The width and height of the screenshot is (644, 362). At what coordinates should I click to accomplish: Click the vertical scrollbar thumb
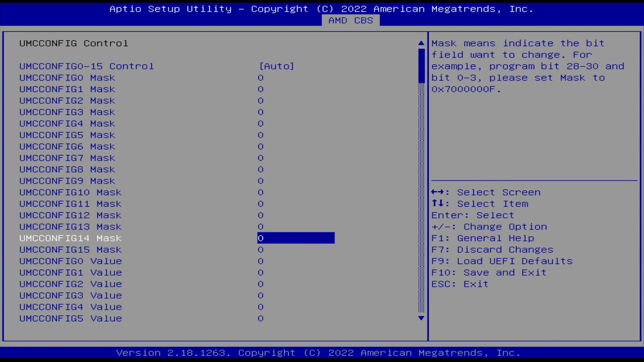421,66
